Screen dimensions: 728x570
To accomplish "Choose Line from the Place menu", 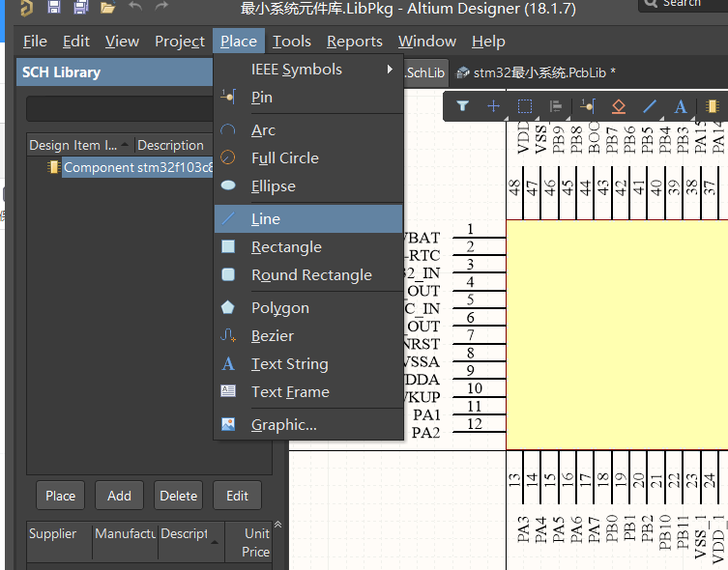I will tap(308, 219).
